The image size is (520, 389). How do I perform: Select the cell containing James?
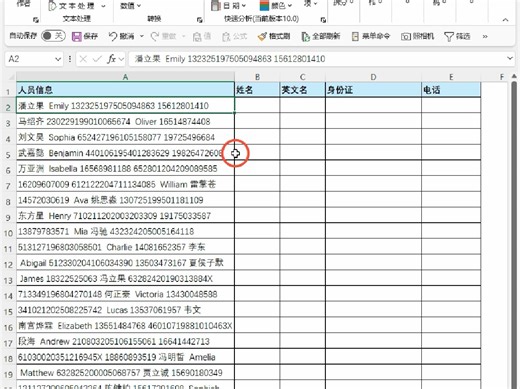pos(125,279)
